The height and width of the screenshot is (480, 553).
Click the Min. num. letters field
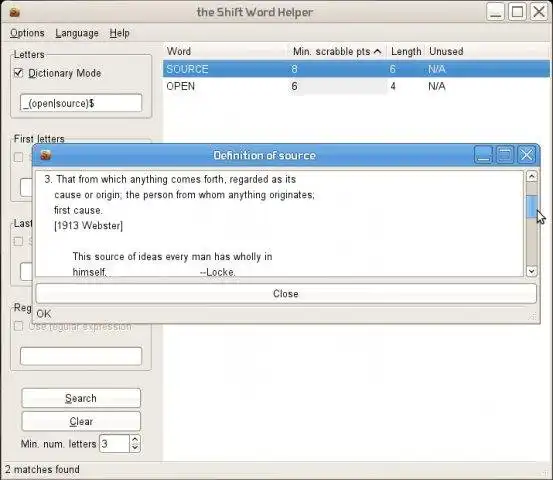pos(114,444)
